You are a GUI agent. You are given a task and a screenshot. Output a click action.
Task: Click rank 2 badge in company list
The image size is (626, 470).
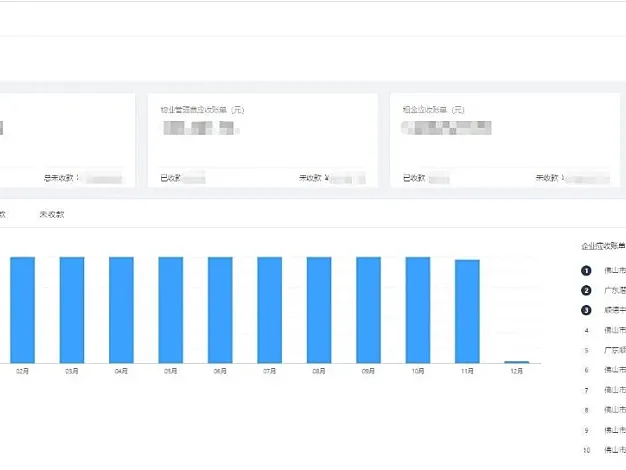(586, 290)
